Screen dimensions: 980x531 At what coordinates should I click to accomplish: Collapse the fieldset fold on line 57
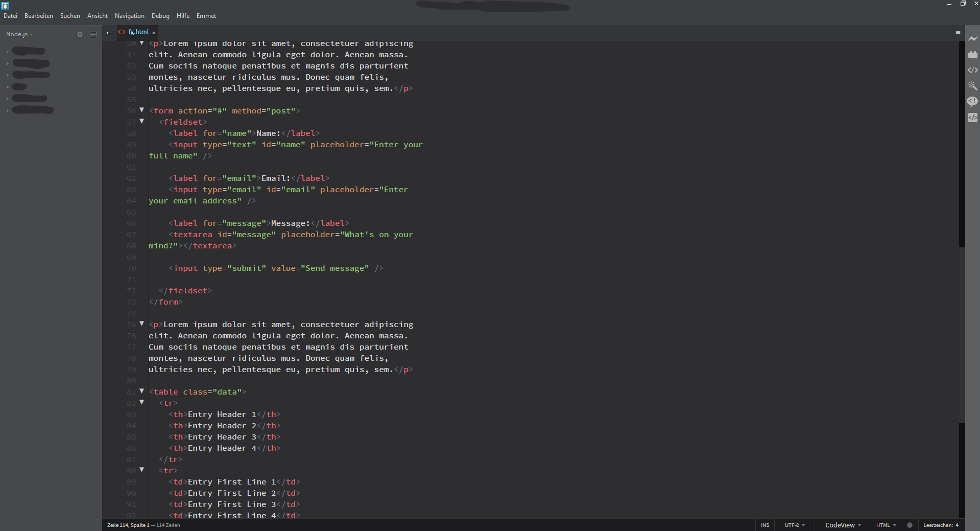pyautogui.click(x=142, y=121)
